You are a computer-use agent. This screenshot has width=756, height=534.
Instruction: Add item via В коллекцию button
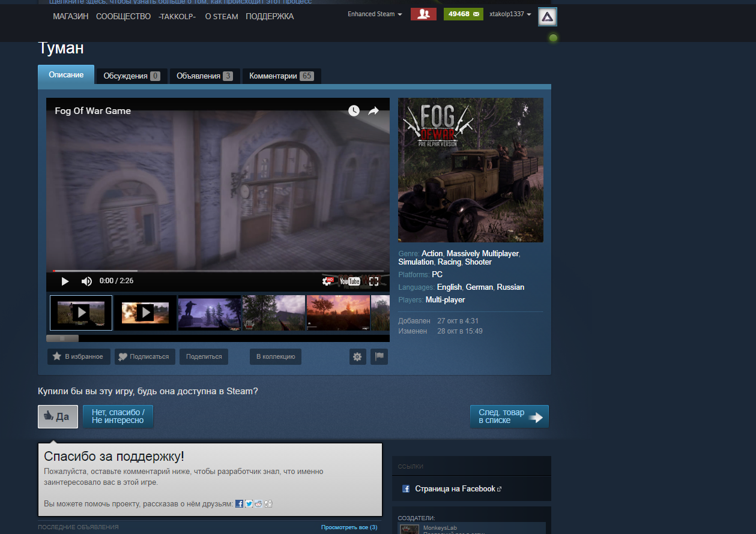pos(276,356)
